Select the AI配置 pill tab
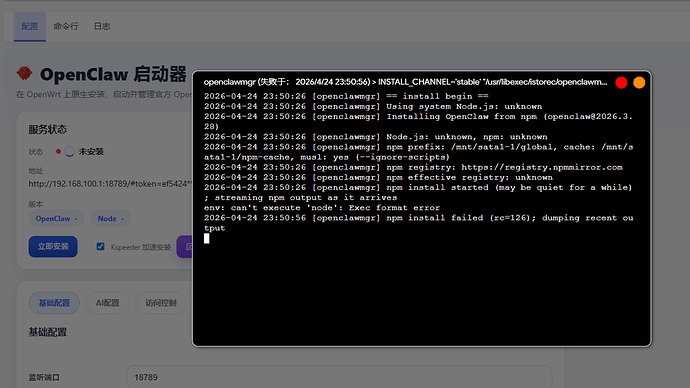 pos(107,303)
